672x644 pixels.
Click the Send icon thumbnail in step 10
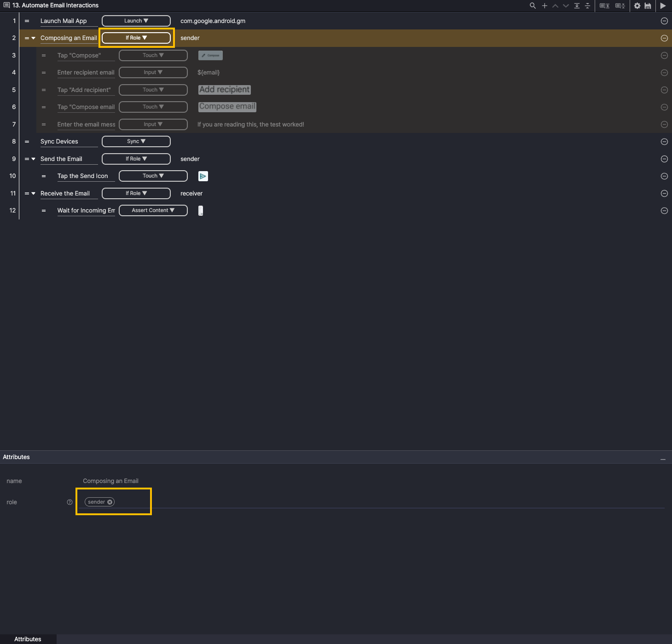click(x=203, y=176)
